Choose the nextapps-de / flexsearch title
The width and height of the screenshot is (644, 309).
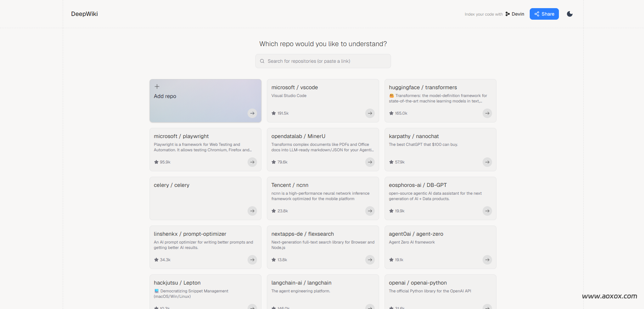(303, 234)
